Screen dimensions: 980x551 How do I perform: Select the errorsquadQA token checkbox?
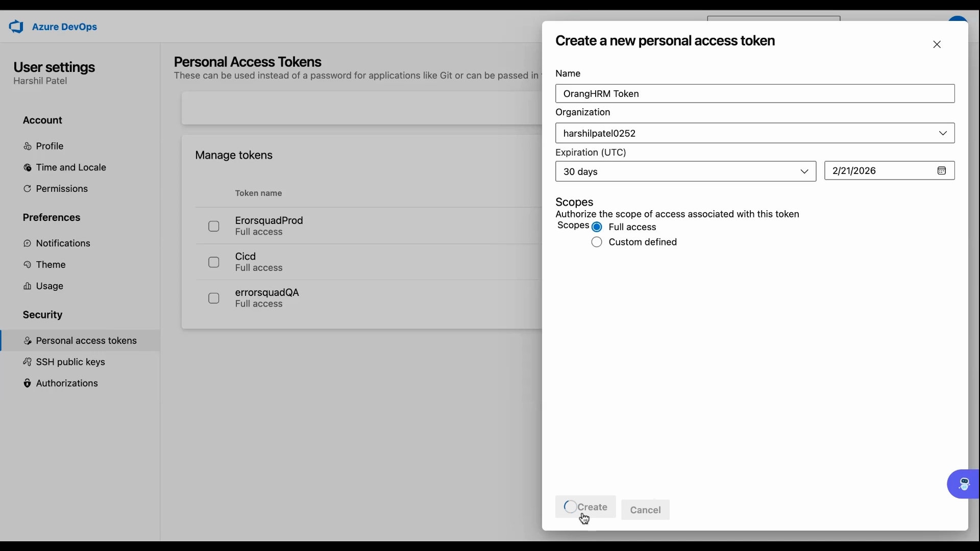(x=214, y=298)
